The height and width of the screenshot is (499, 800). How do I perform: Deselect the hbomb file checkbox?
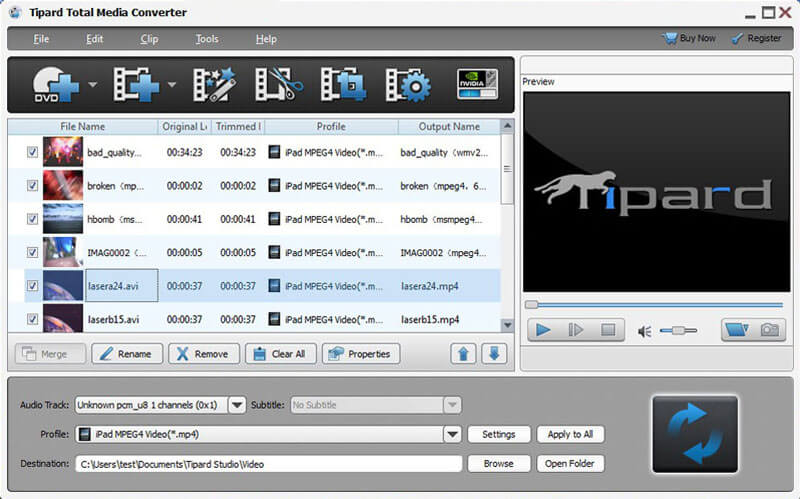click(32, 219)
